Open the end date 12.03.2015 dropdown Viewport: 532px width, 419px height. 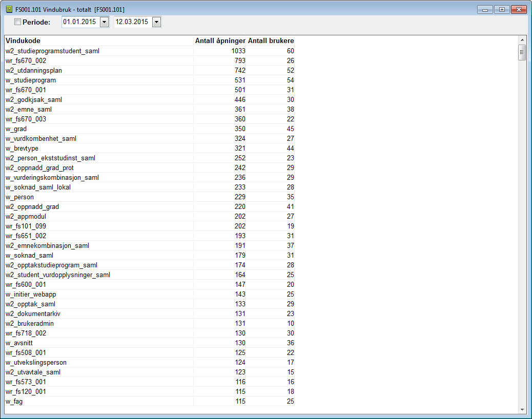156,22
